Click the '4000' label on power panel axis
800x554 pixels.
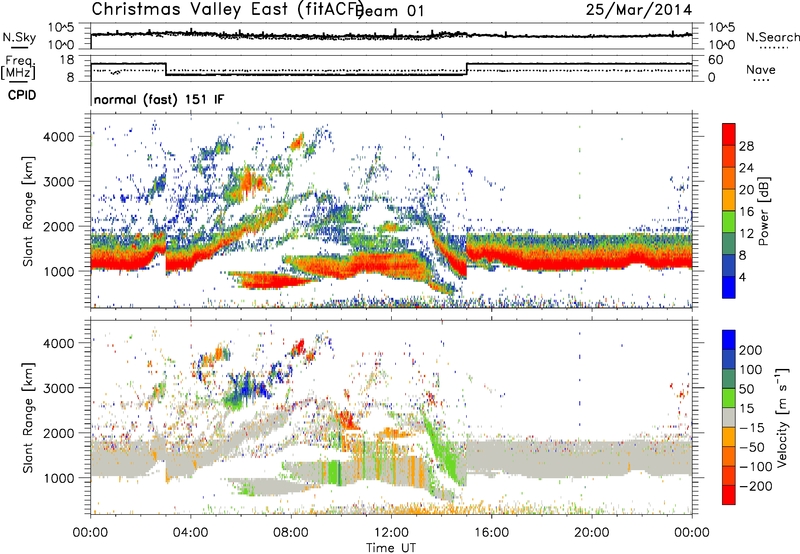pyautogui.click(x=58, y=137)
